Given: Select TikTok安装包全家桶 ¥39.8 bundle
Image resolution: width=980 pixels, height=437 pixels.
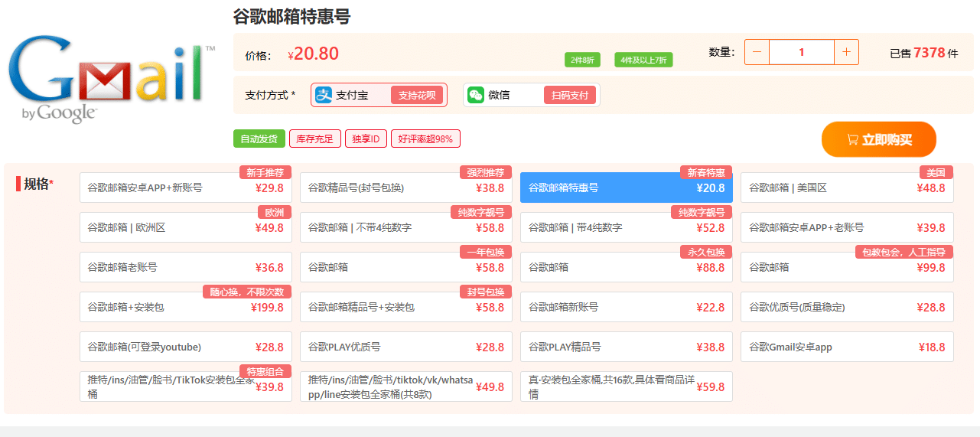Looking at the screenshot, I should tap(186, 386).
